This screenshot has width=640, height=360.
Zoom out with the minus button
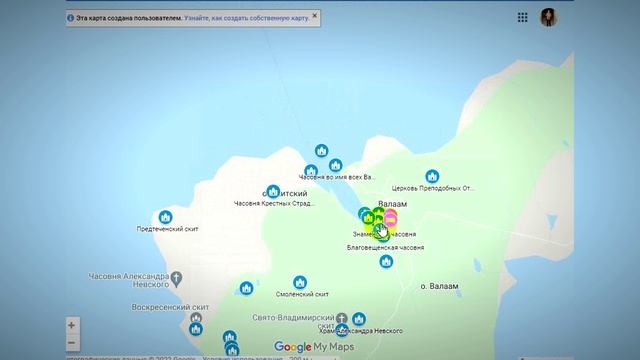tap(72, 342)
